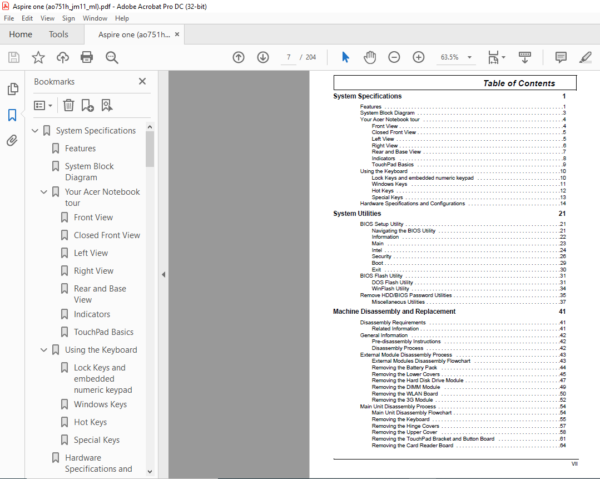Screen dimensions: 600x479
Task: Open Hardware Specifications bookmark
Action: point(98,463)
